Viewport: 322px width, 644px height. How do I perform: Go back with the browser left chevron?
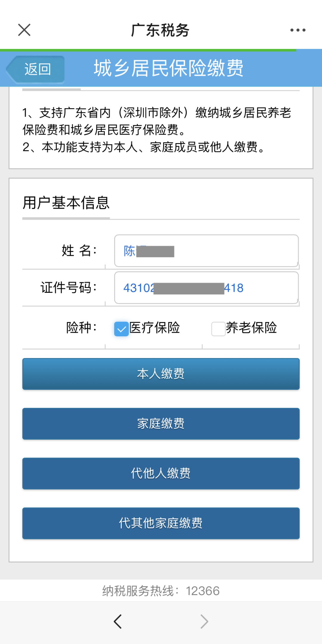click(x=118, y=622)
